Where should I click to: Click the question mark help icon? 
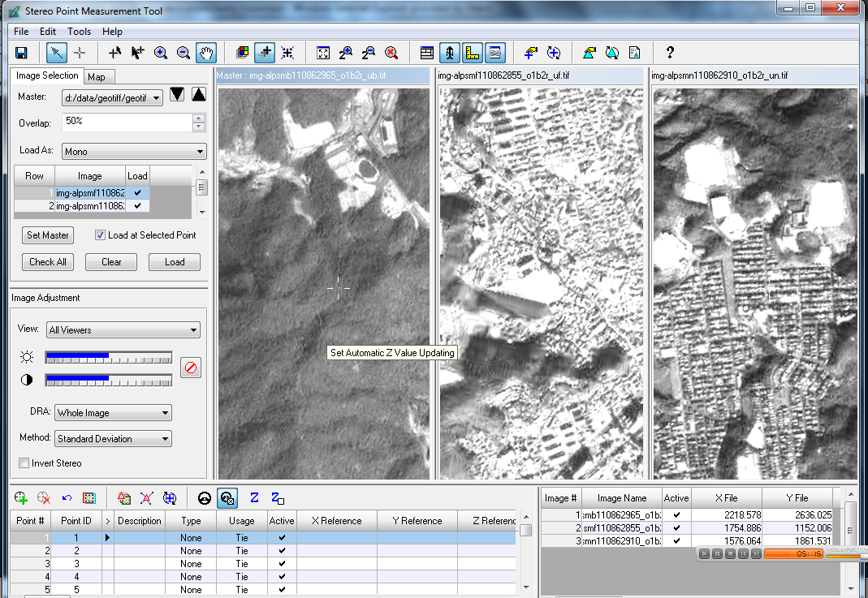670,53
